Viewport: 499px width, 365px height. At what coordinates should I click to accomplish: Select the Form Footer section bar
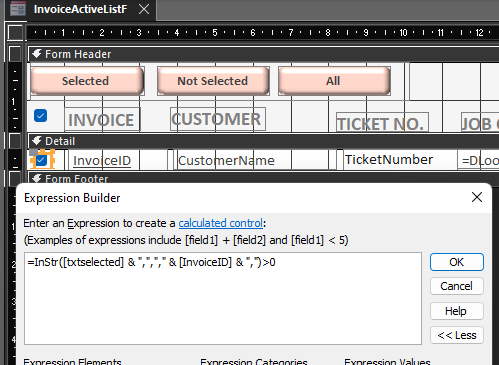(263, 178)
